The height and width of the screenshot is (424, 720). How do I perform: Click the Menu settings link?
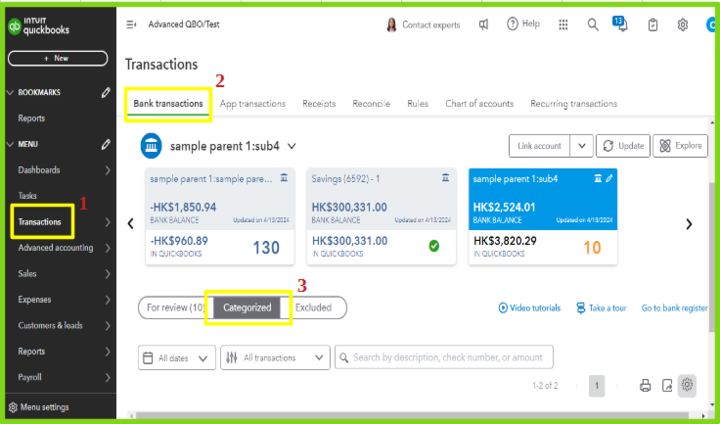(x=45, y=407)
